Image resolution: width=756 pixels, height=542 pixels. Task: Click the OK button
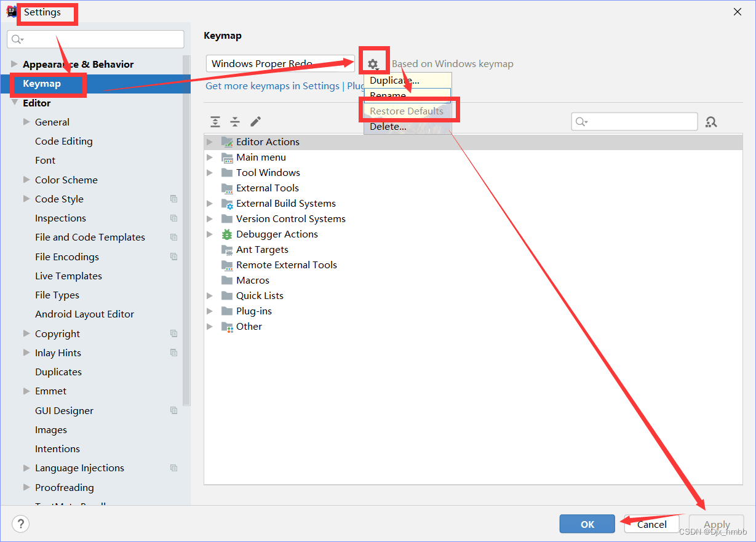pyautogui.click(x=587, y=524)
